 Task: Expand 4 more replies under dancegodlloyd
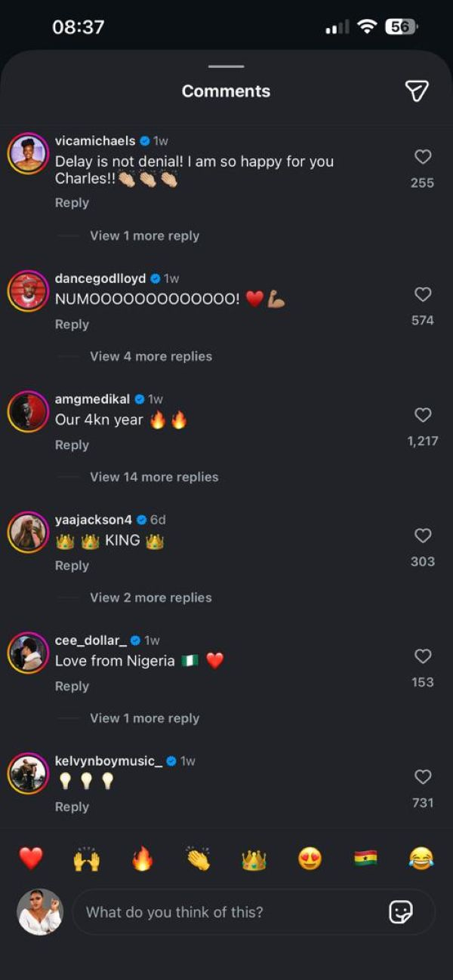(x=151, y=356)
